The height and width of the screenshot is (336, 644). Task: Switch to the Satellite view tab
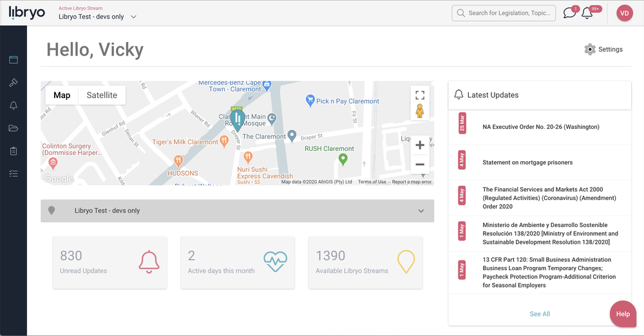pyautogui.click(x=102, y=95)
